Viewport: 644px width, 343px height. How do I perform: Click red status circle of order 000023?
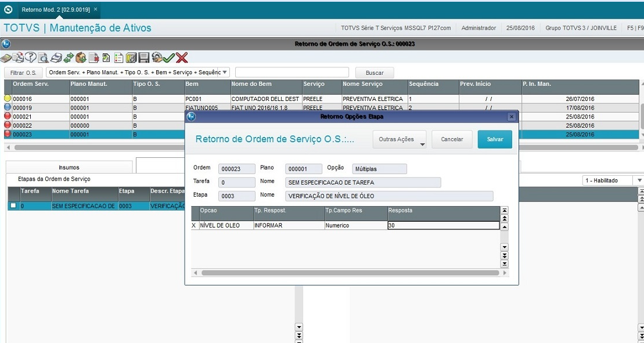coord(8,134)
